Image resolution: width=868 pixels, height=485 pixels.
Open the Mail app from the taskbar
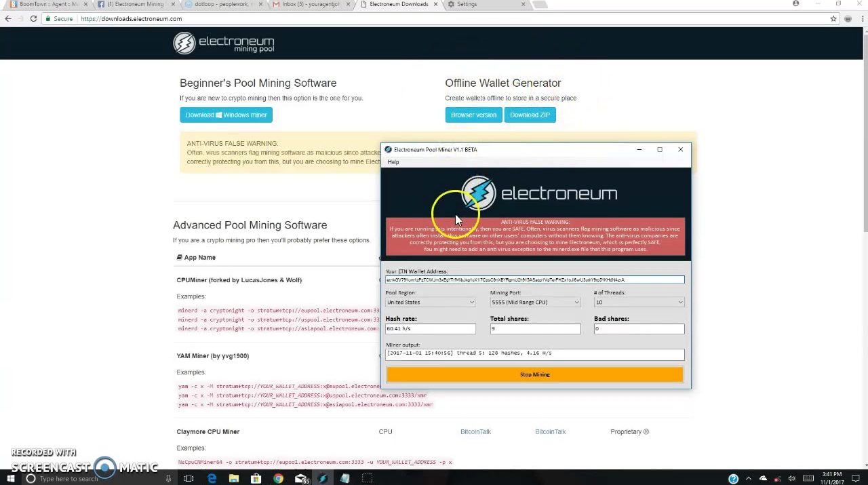point(300,479)
